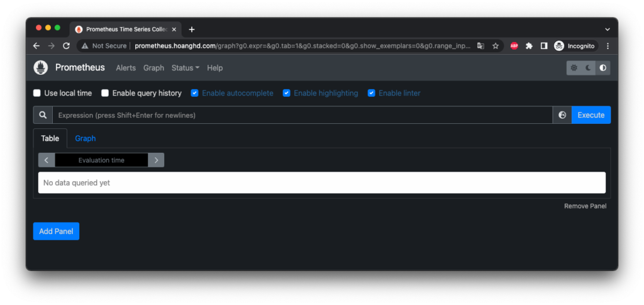Expand the tab search chevron
This screenshot has height=305, width=644.
[x=608, y=30]
